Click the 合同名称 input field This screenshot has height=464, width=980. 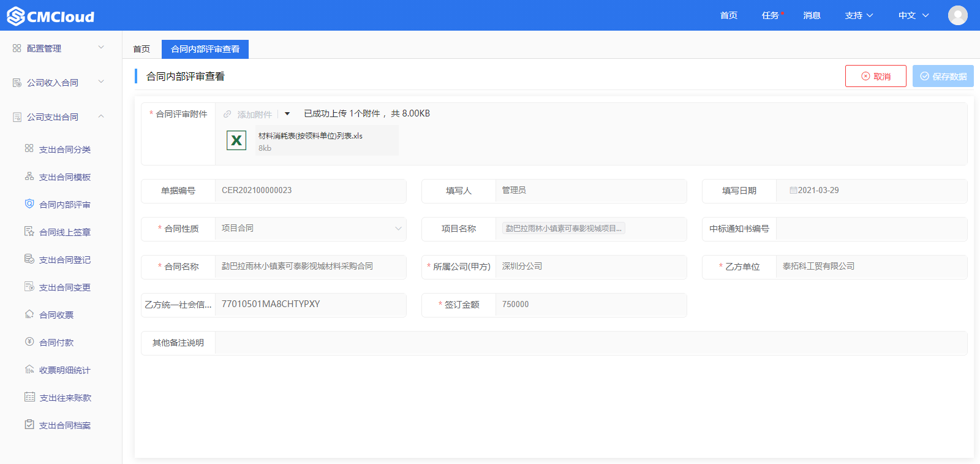(311, 267)
